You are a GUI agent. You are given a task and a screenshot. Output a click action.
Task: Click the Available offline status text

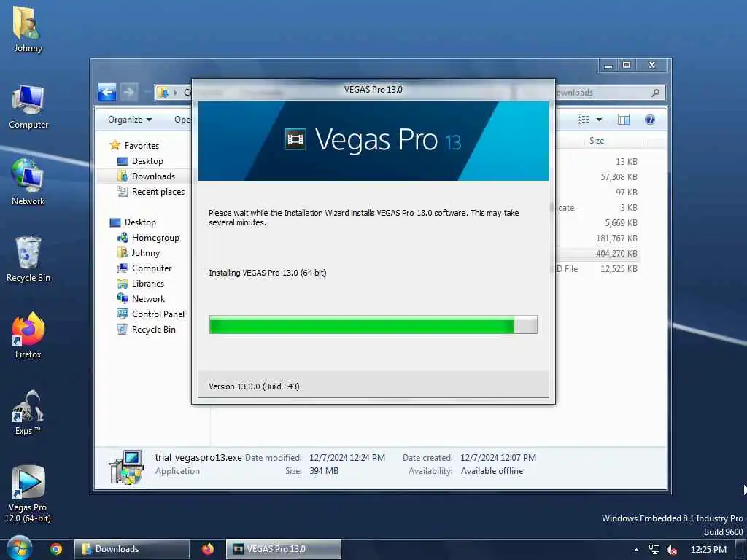pos(492,471)
